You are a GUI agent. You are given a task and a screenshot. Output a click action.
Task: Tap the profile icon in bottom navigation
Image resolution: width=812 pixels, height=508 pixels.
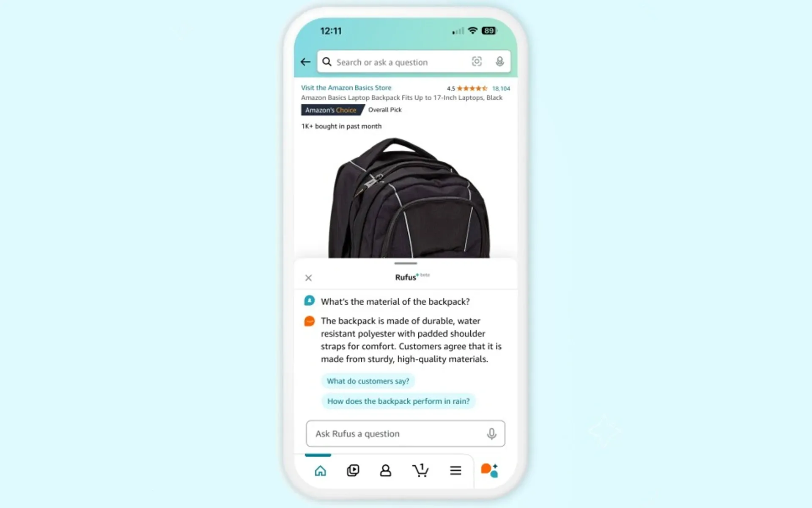coord(386,471)
